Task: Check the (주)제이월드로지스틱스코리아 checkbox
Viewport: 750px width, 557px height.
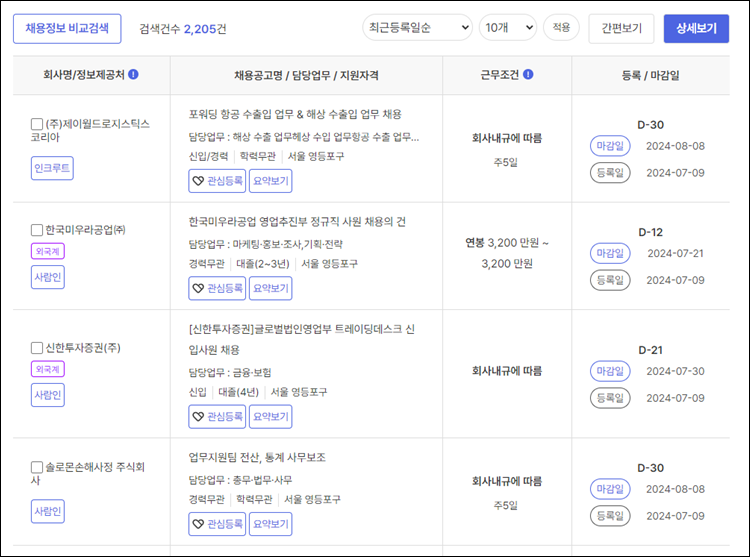Action: coord(37,124)
